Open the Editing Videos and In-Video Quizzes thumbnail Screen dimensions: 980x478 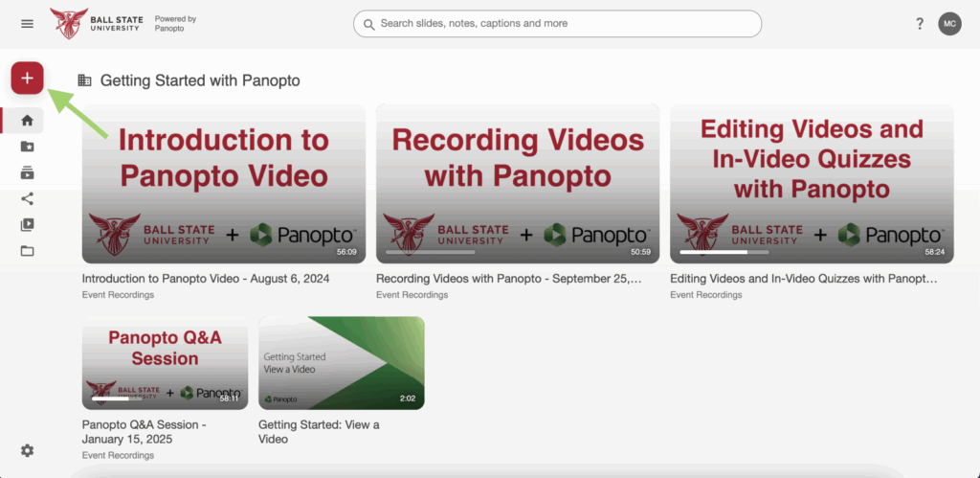[812, 184]
